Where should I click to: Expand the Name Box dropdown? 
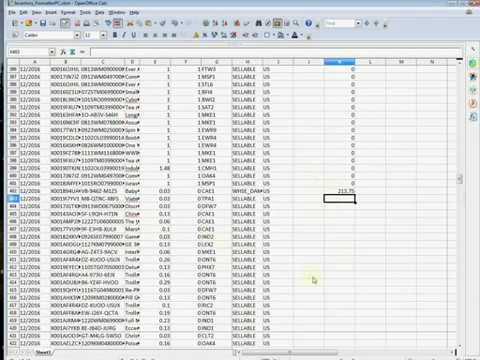tap(52, 52)
